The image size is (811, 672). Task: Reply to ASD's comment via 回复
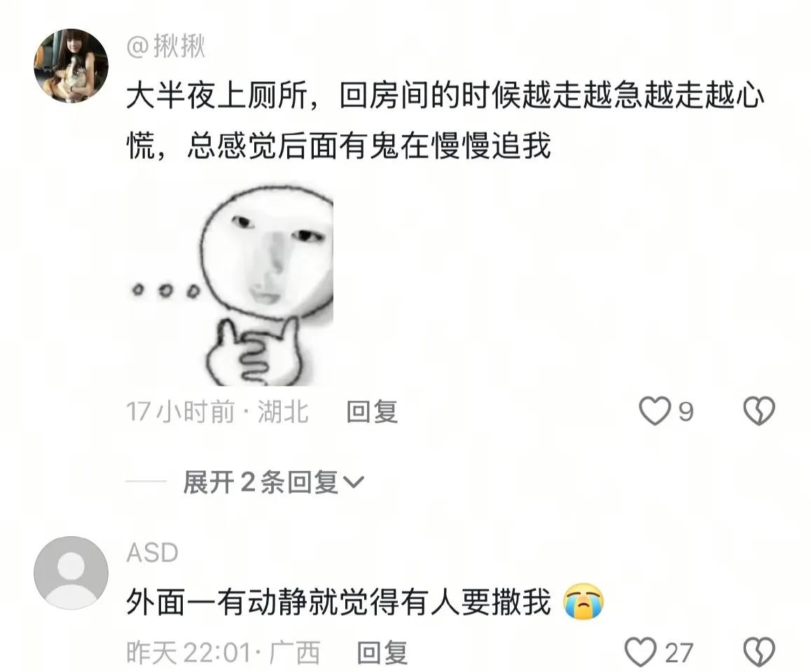coord(382,653)
